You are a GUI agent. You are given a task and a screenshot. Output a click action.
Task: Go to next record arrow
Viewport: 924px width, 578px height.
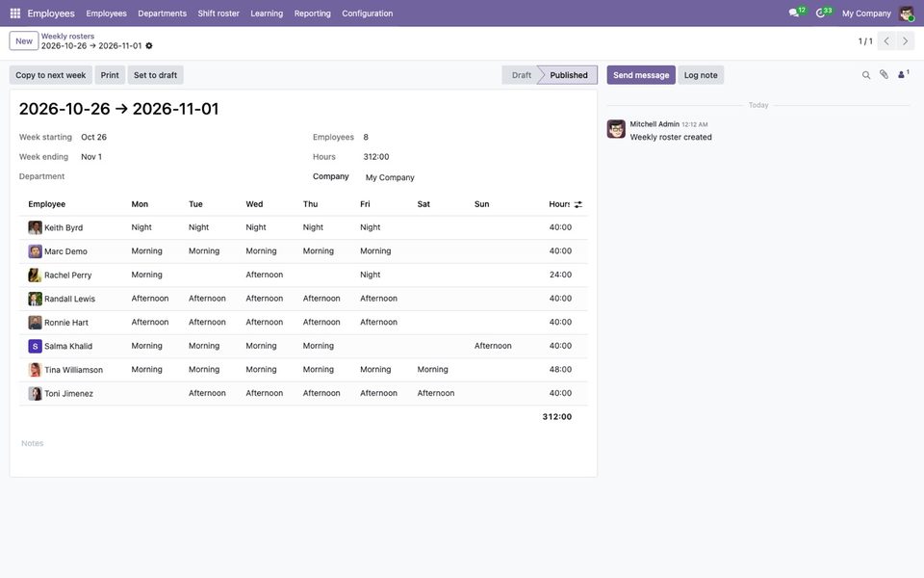coord(905,41)
